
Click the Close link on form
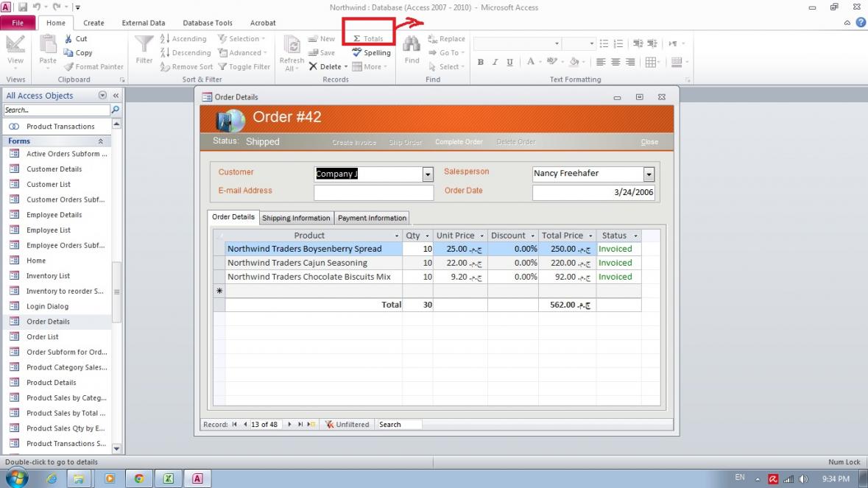coord(649,142)
